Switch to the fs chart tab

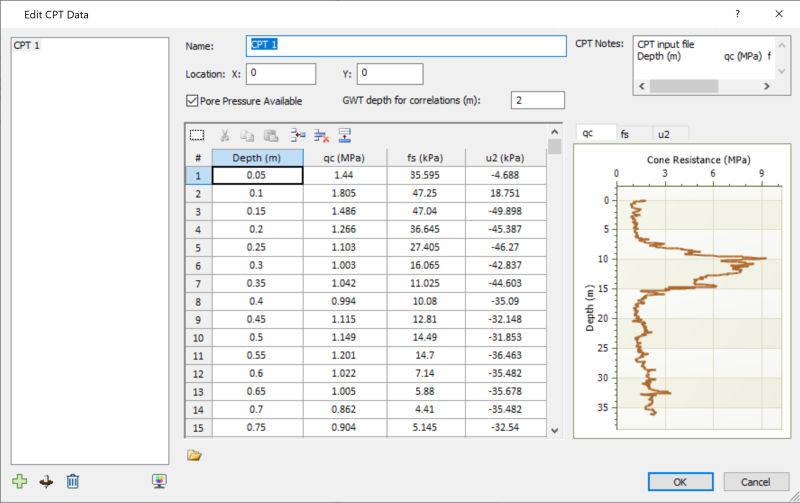click(634, 134)
